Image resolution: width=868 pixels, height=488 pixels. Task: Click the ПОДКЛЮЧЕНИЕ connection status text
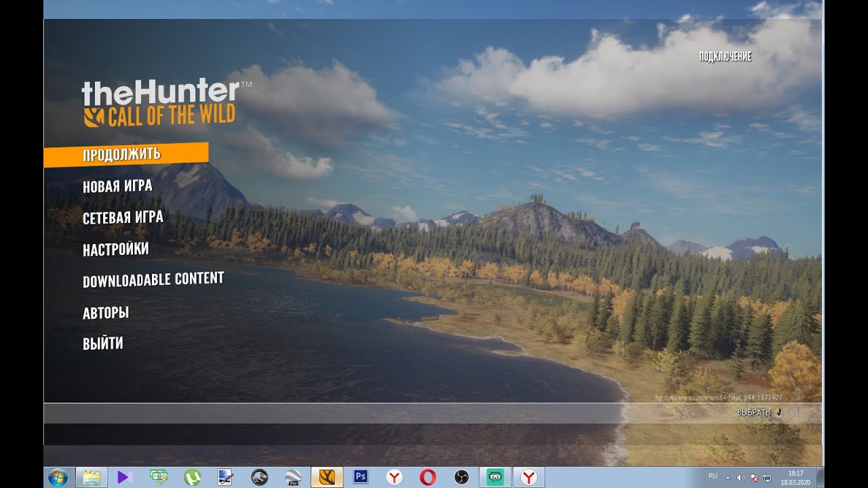click(725, 57)
